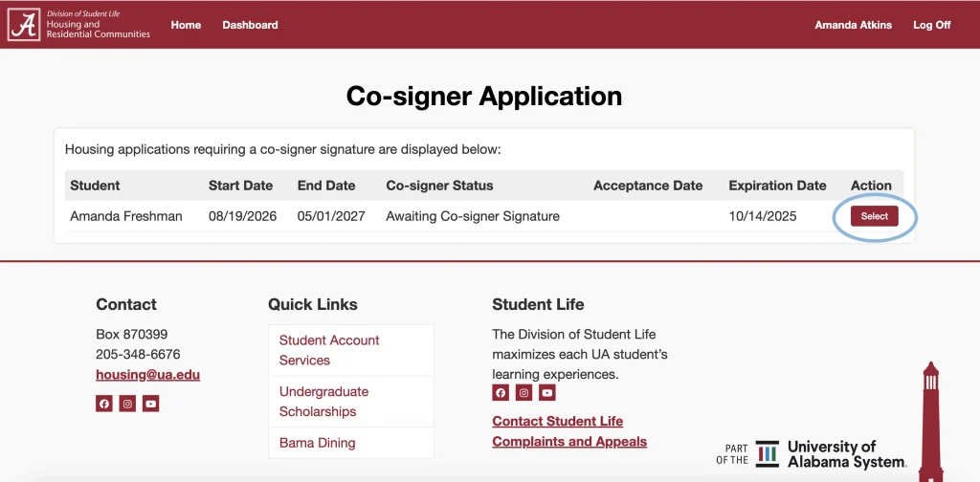Open Instagram icon under Contact section
980x482 pixels.
(127, 404)
